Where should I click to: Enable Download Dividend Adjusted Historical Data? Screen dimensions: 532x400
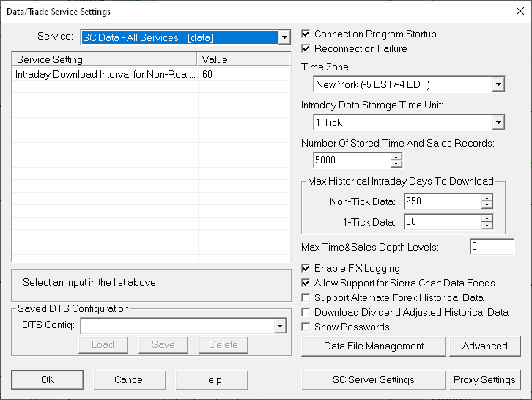pos(306,312)
